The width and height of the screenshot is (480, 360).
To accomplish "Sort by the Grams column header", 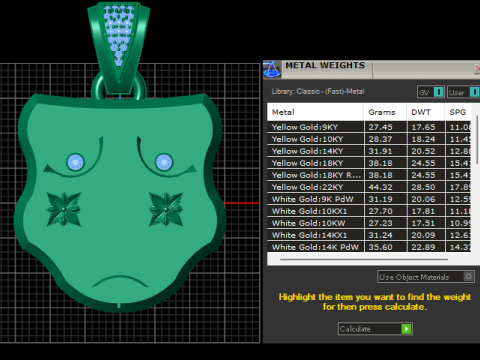I will [385, 112].
